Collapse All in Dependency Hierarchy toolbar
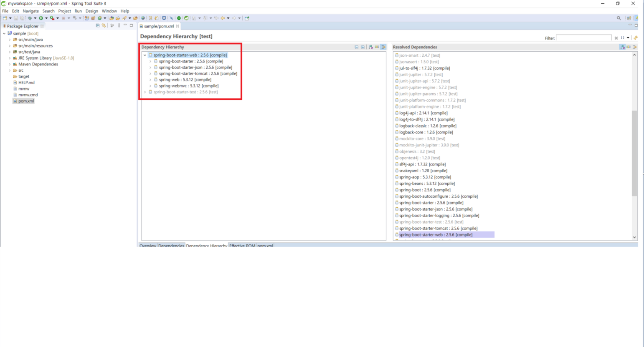 click(357, 47)
